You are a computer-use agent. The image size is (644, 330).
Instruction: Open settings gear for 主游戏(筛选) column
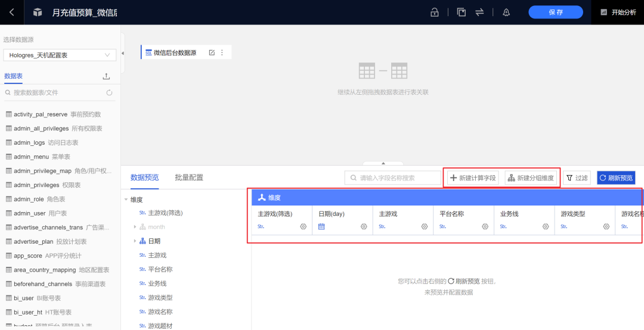[x=304, y=226]
